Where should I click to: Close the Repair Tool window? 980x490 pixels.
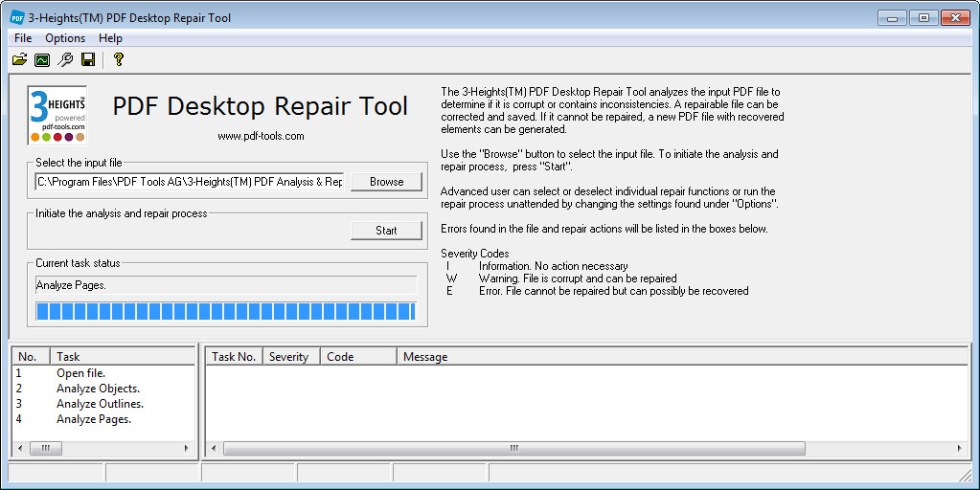955,17
